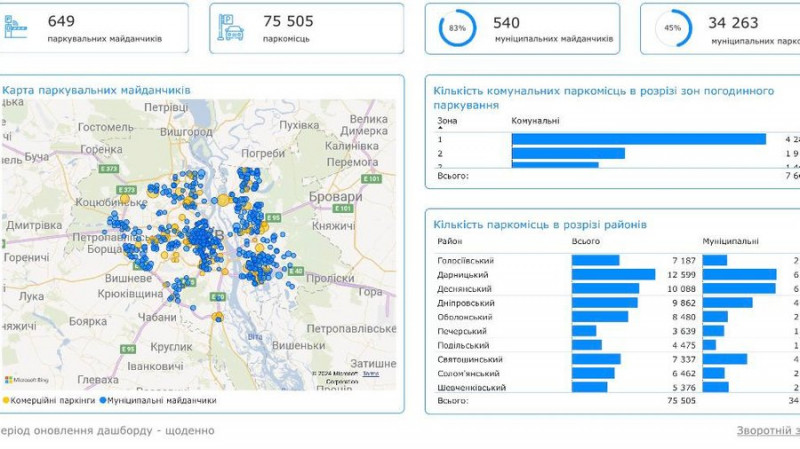The height and width of the screenshot is (449, 800).
Task: Select the Шевченківський district row
Action: pyautogui.click(x=617, y=387)
